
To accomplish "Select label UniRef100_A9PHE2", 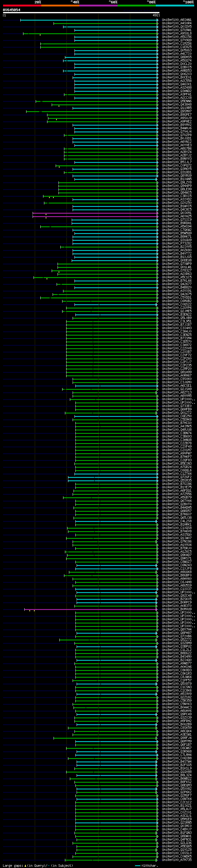I will coord(176,121).
